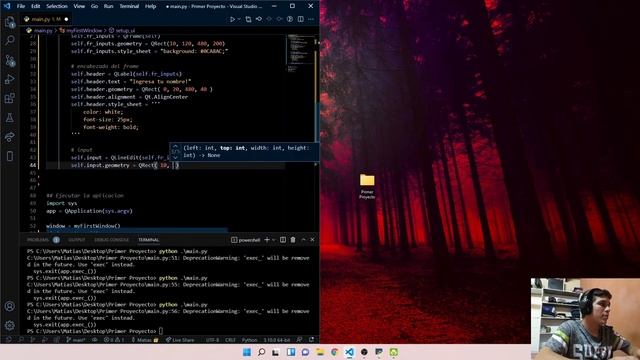The image size is (640, 360).
Task: Open the notifications bell in status bar
Action: 311,340
